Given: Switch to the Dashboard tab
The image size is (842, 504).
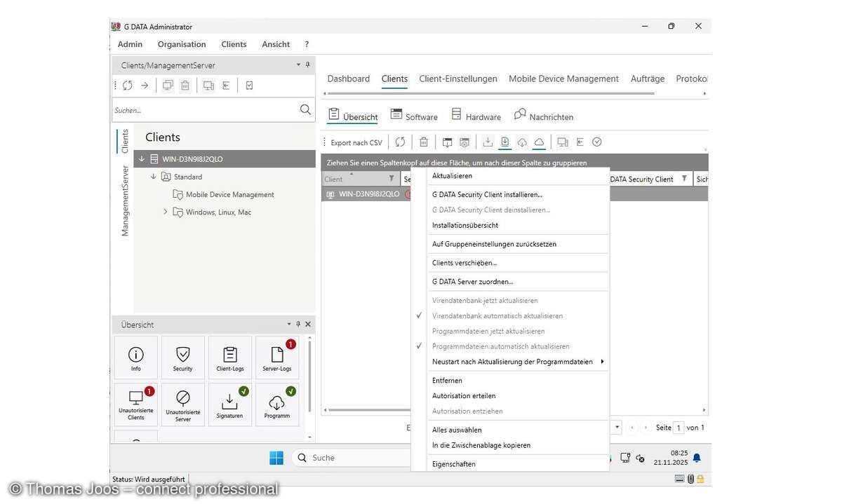Looking at the screenshot, I should tap(348, 79).
